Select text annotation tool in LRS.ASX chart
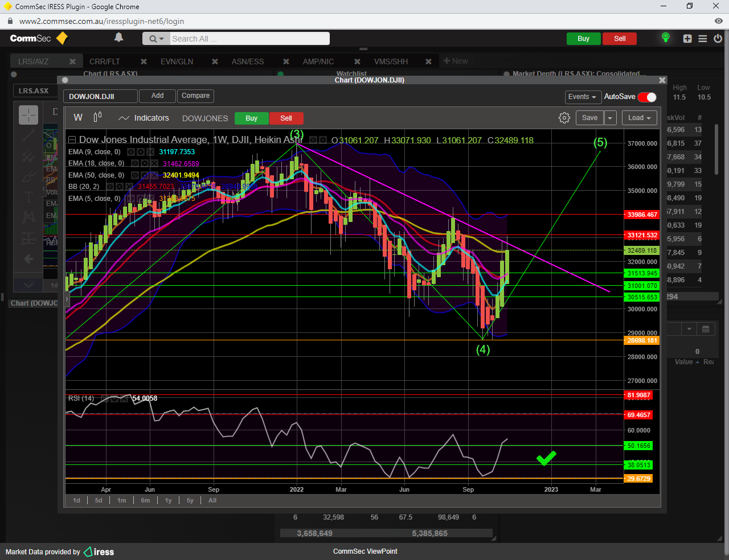This screenshot has height=560, width=729. [28, 197]
